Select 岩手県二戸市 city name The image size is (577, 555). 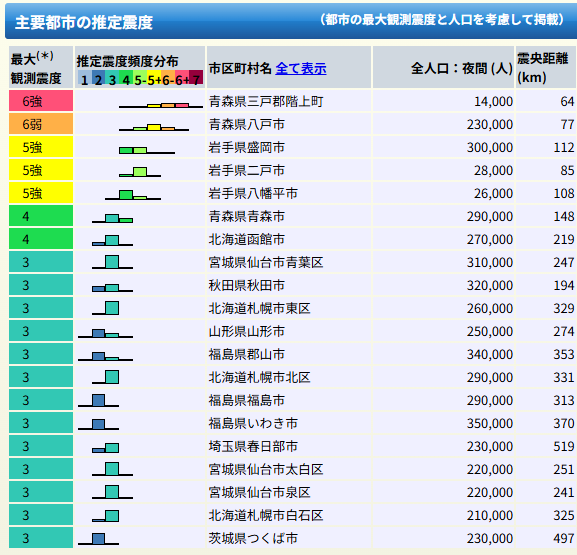247,170
